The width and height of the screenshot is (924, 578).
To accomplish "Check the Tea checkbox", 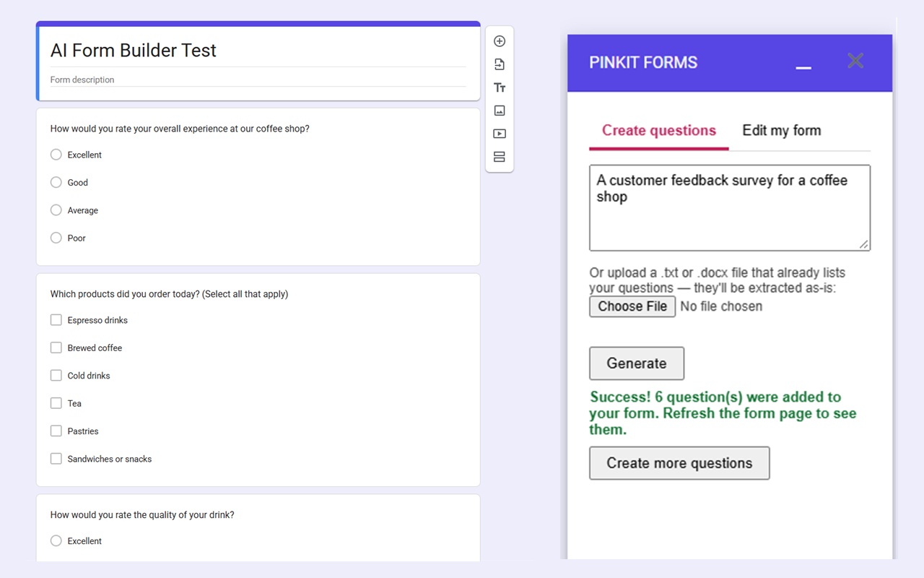I will 56,403.
